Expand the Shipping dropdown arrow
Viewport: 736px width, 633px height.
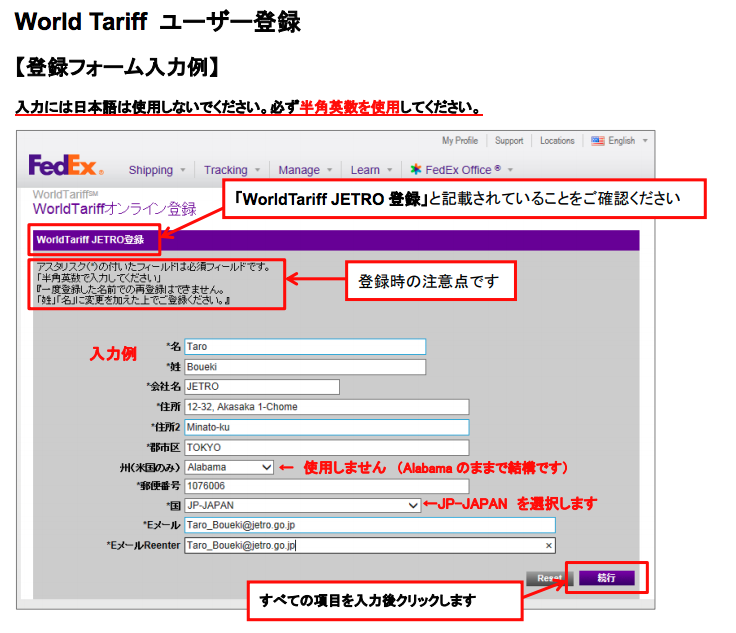click(183, 170)
